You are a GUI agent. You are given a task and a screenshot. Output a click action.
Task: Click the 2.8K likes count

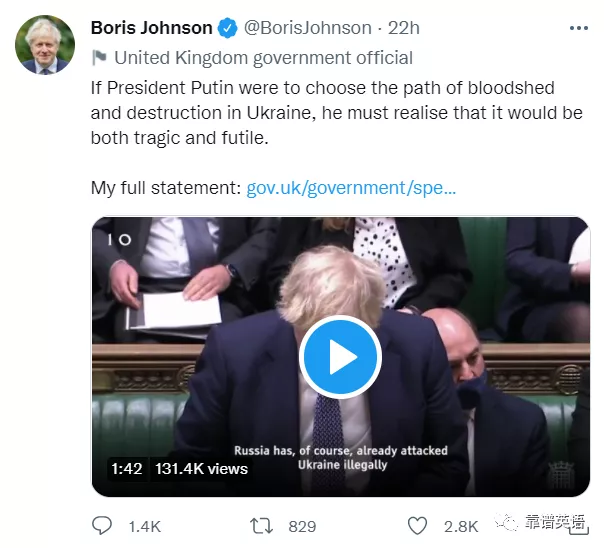coord(461,526)
